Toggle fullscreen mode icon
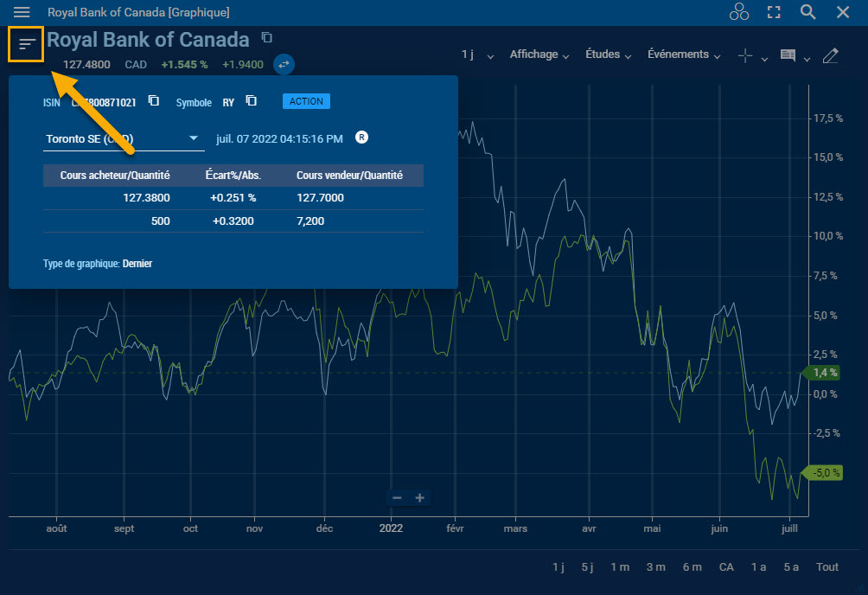Screen dimensions: 868x595 (x=774, y=12)
